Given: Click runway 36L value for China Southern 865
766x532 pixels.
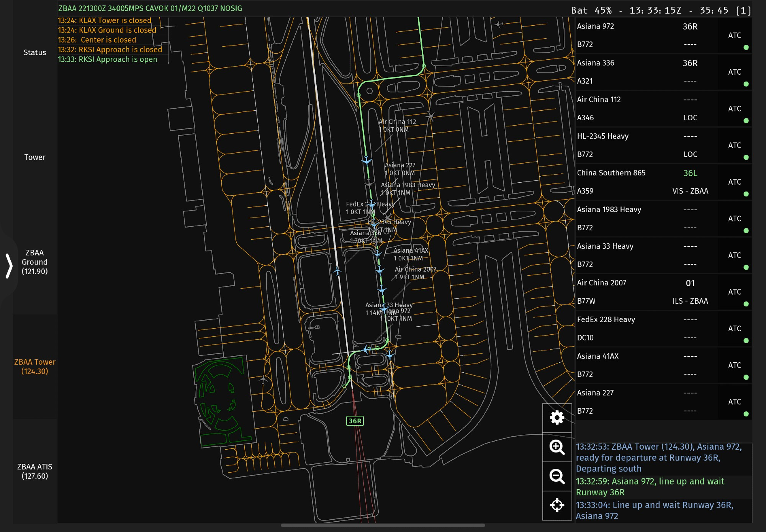Looking at the screenshot, I should click(x=690, y=173).
